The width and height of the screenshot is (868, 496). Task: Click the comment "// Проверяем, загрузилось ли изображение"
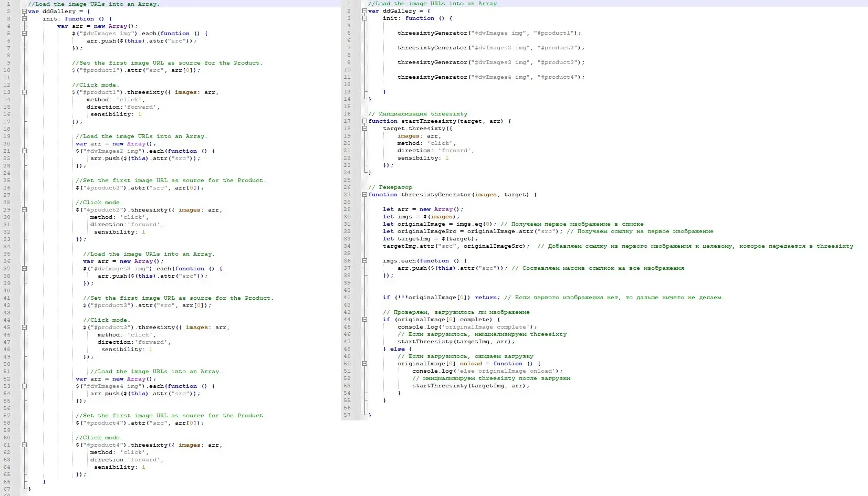(x=456, y=312)
